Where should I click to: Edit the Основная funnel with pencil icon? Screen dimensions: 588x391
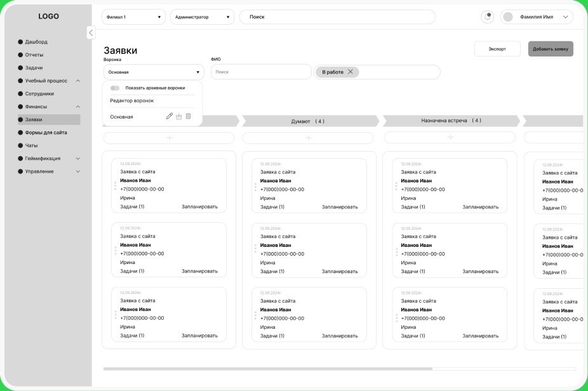(x=170, y=116)
